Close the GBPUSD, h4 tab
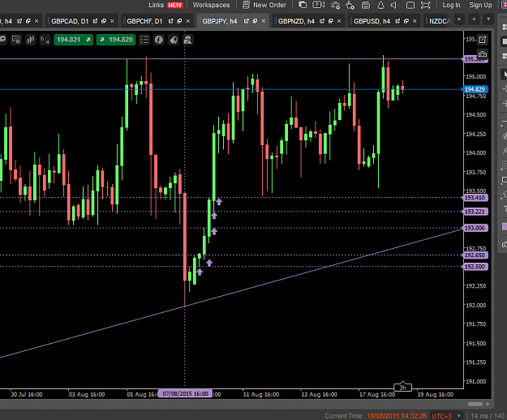The width and height of the screenshot is (507, 420). click(x=415, y=21)
